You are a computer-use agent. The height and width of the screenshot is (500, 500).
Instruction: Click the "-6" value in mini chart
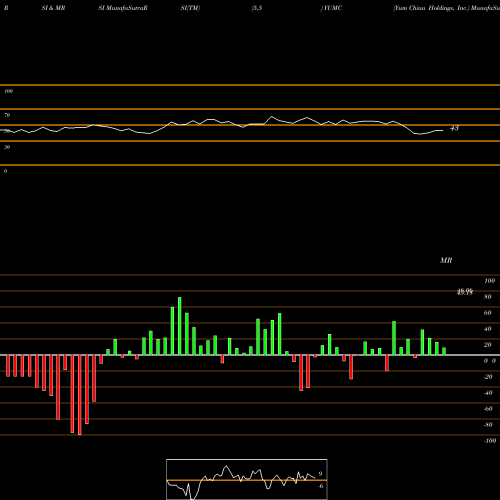321,486
